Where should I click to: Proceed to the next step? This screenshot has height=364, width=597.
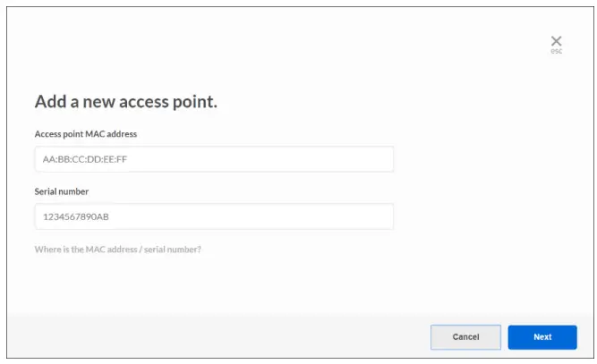tap(542, 337)
